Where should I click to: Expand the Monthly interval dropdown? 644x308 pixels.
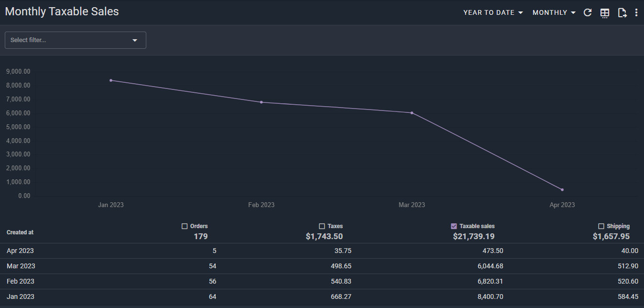554,13
